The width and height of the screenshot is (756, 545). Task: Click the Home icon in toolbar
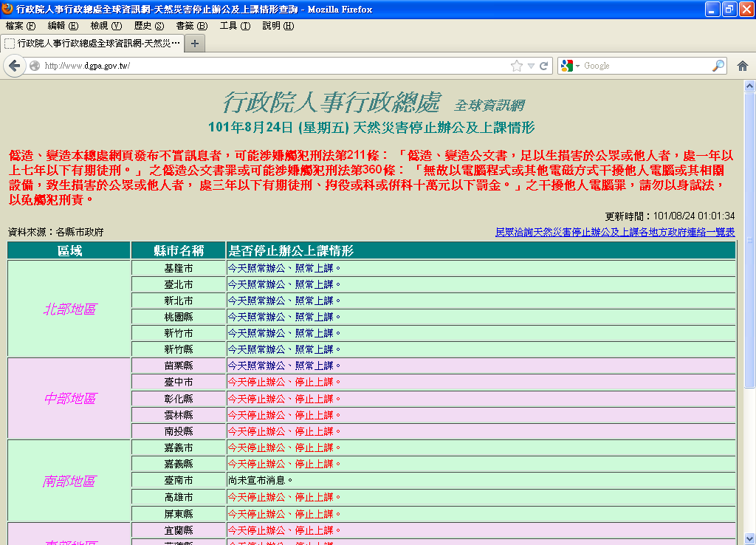[743, 66]
